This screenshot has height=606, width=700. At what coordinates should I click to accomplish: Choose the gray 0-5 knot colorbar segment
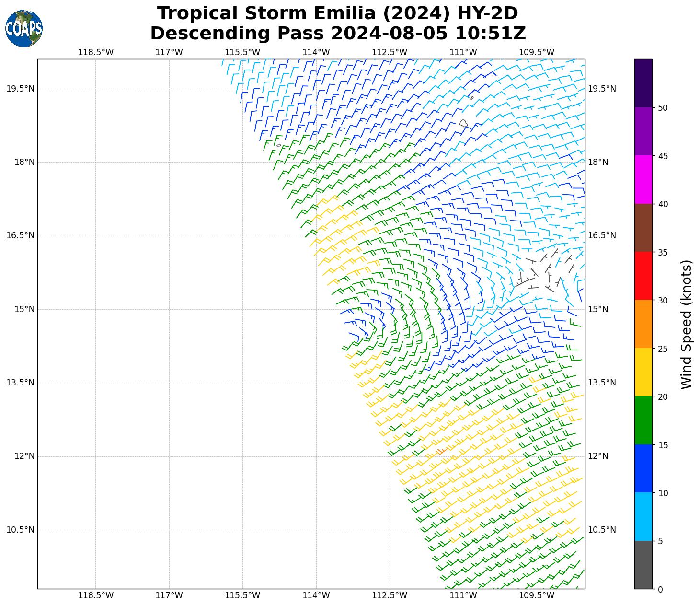point(643,565)
